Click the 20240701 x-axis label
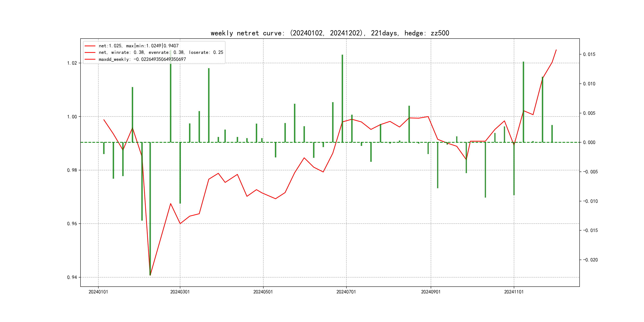 [346, 292]
